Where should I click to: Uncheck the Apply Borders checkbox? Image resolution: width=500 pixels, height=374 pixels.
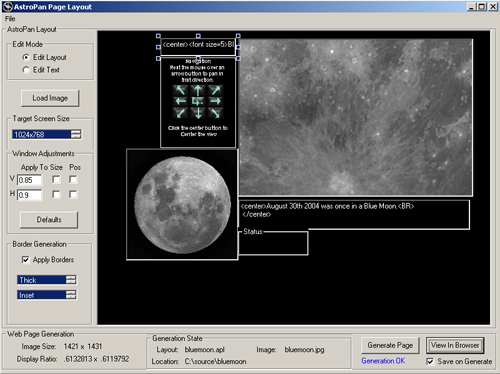26,260
